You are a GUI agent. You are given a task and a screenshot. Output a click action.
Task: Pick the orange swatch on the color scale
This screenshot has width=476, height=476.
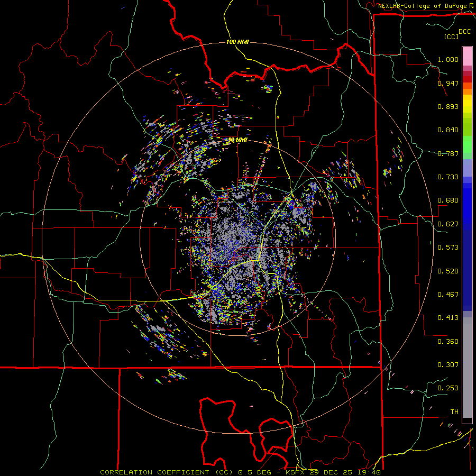(467, 91)
